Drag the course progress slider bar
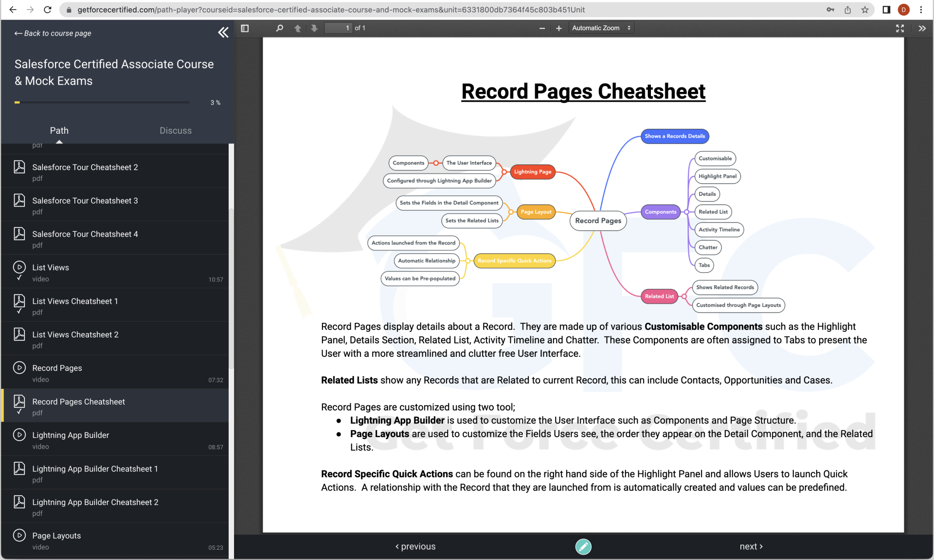The image size is (934, 560). click(x=18, y=102)
